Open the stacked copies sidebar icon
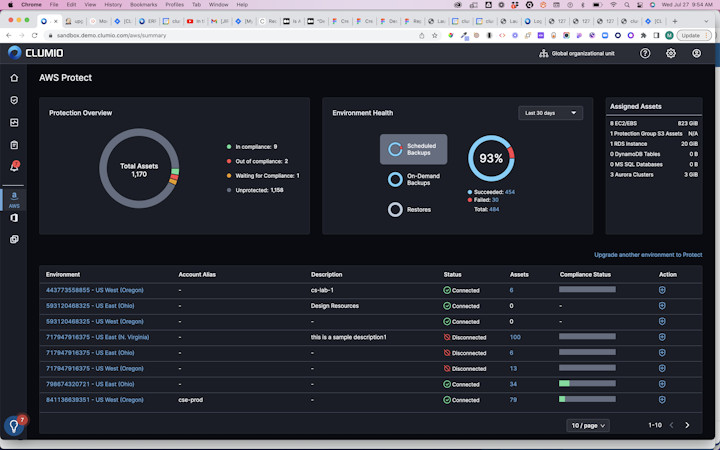Viewport: 720px width, 450px height. (14, 239)
